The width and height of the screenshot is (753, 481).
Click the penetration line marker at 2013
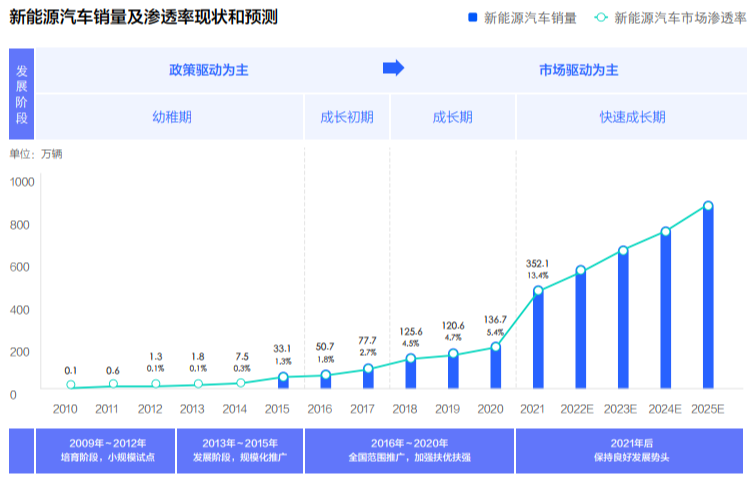tap(198, 384)
